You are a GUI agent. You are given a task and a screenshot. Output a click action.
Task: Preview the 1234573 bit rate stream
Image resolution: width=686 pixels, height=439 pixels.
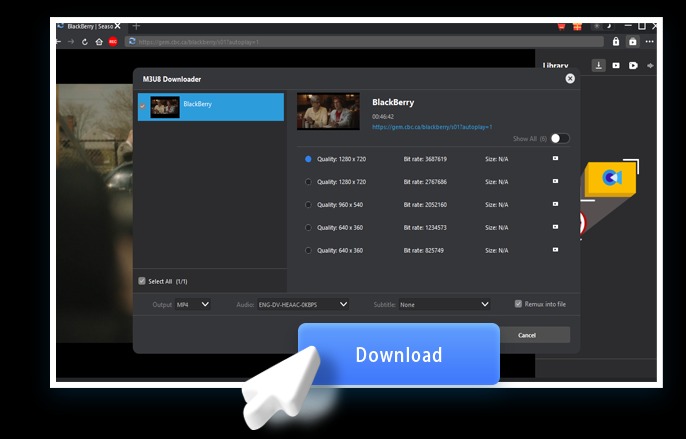[555, 227]
